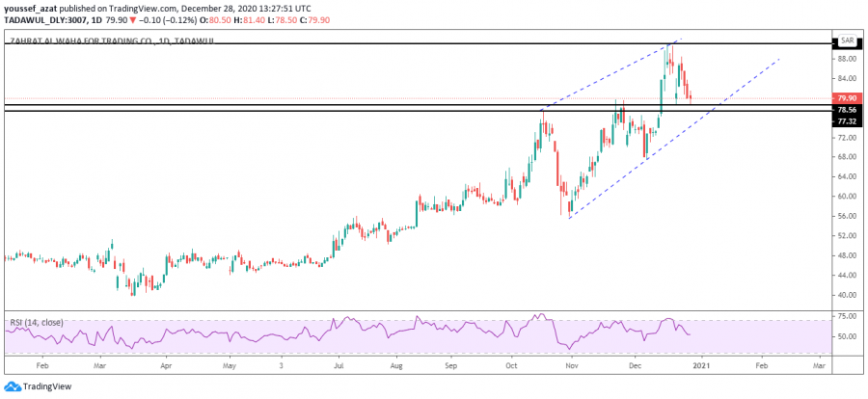Click the 44.00 label on price scale
The image size is (868, 399).
coord(847,276)
